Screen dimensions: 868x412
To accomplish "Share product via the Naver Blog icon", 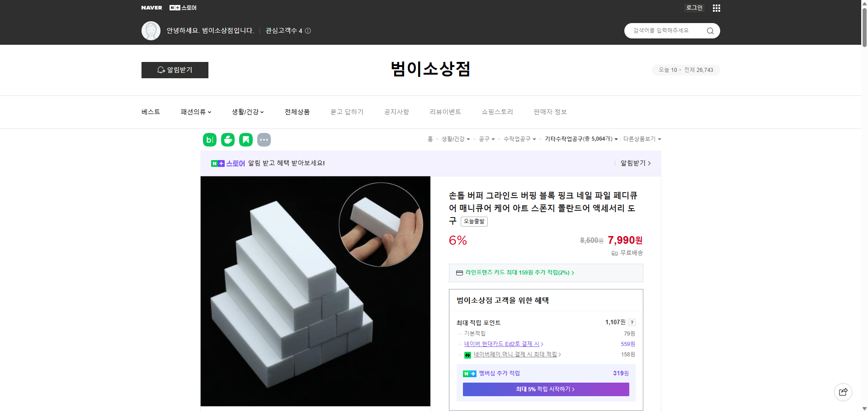I will (209, 140).
